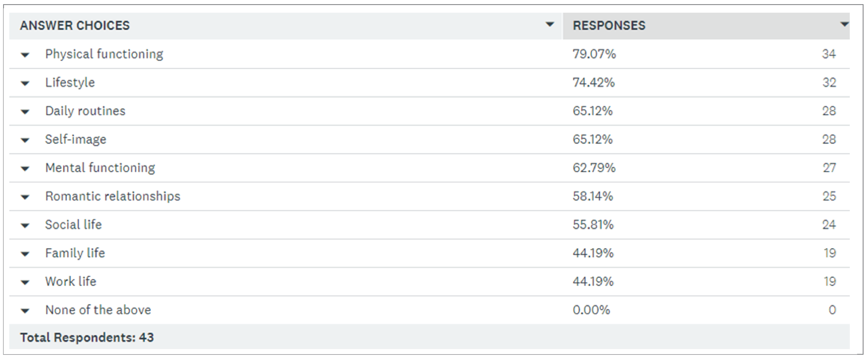Click the Total Respondents: 43 footer
Viewport: 868px width, 359px height.
pos(87,337)
